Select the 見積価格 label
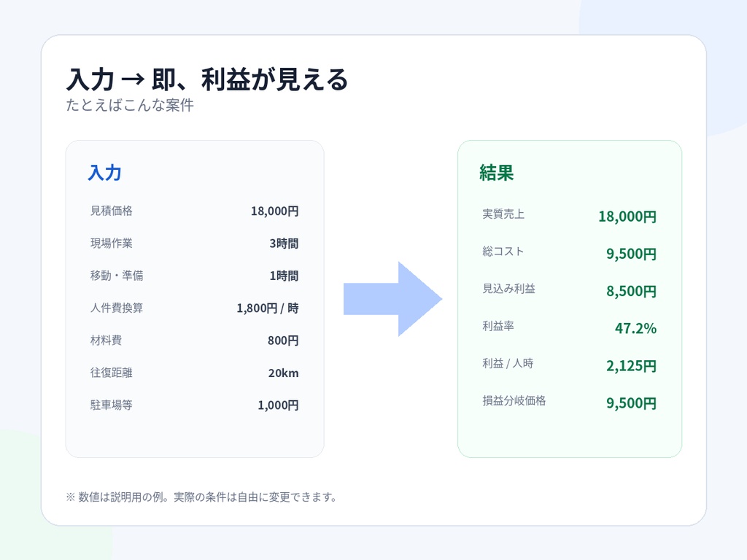Image resolution: width=747 pixels, height=560 pixels. (x=112, y=211)
